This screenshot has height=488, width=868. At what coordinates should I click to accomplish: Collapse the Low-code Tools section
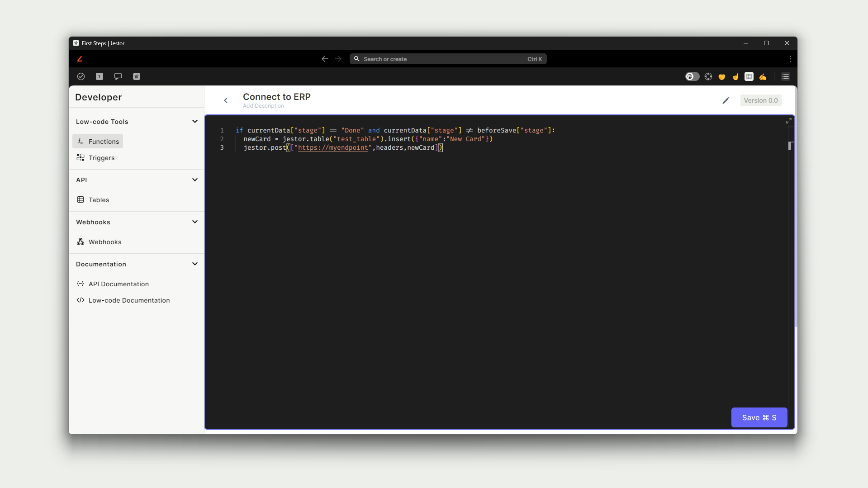[x=195, y=121]
